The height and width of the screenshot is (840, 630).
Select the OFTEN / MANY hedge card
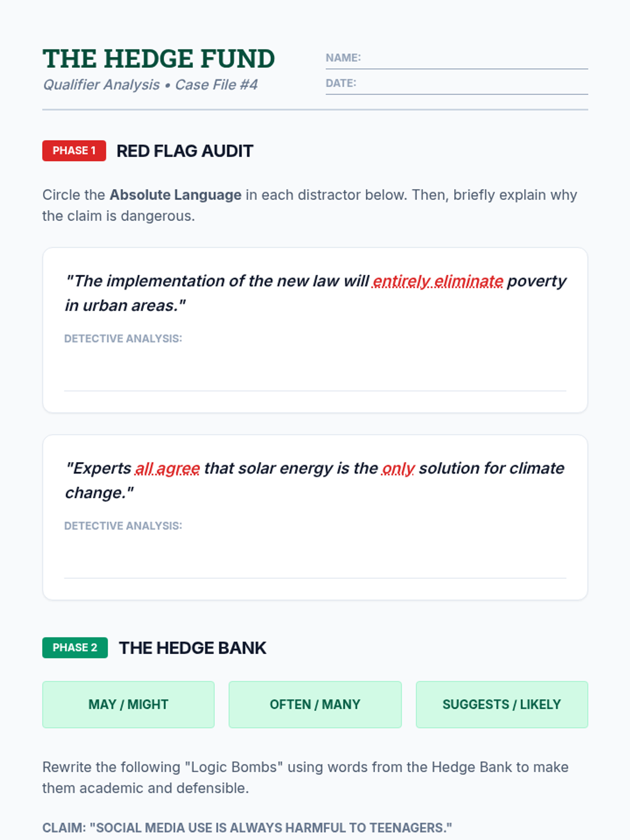tap(315, 705)
